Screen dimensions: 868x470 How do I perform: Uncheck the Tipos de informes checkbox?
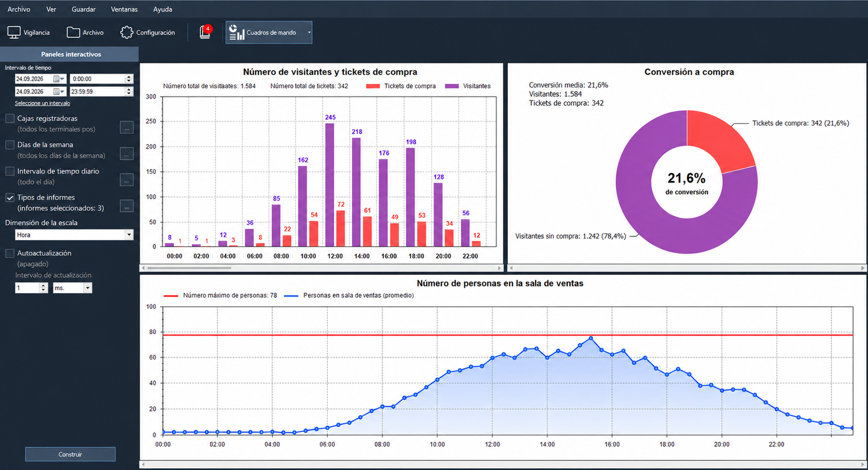click(x=10, y=197)
